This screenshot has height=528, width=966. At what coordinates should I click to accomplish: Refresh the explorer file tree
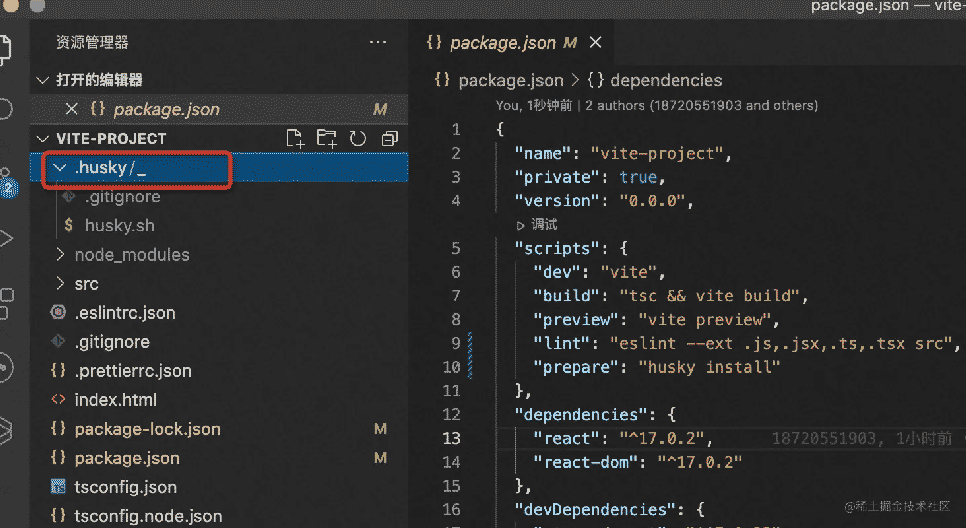click(x=357, y=138)
